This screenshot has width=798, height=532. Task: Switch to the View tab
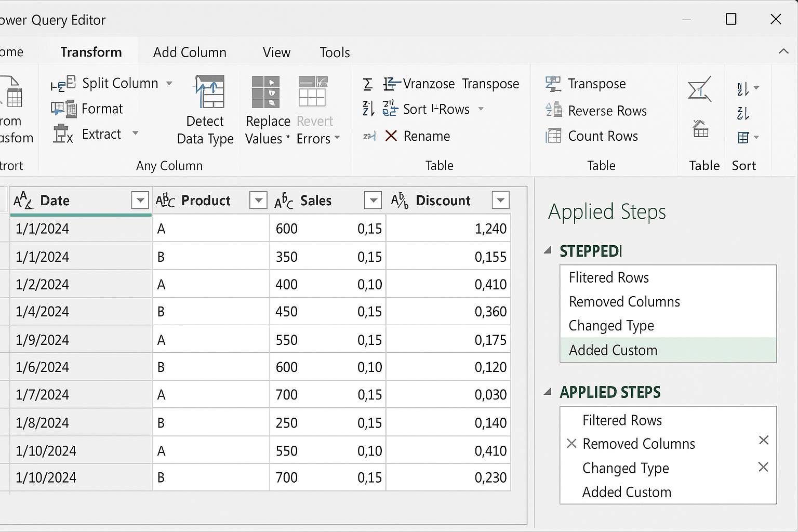pyautogui.click(x=276, y=52)
